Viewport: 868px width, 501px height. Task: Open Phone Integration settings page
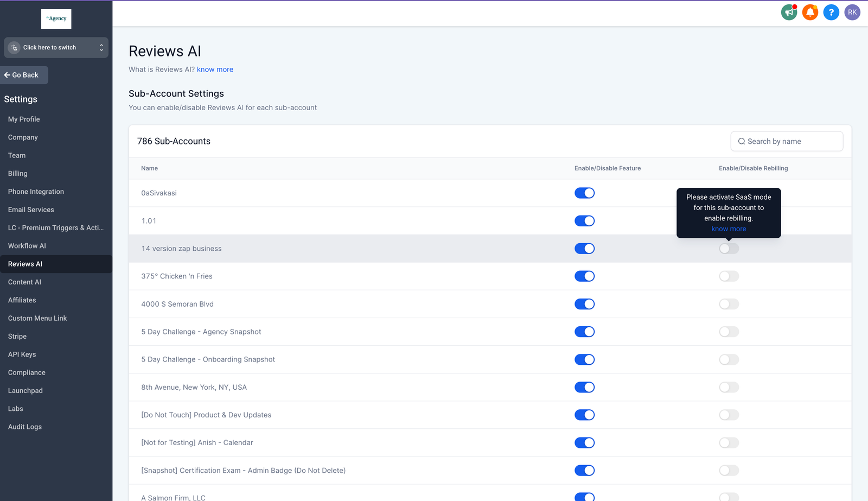pos(36,192)
